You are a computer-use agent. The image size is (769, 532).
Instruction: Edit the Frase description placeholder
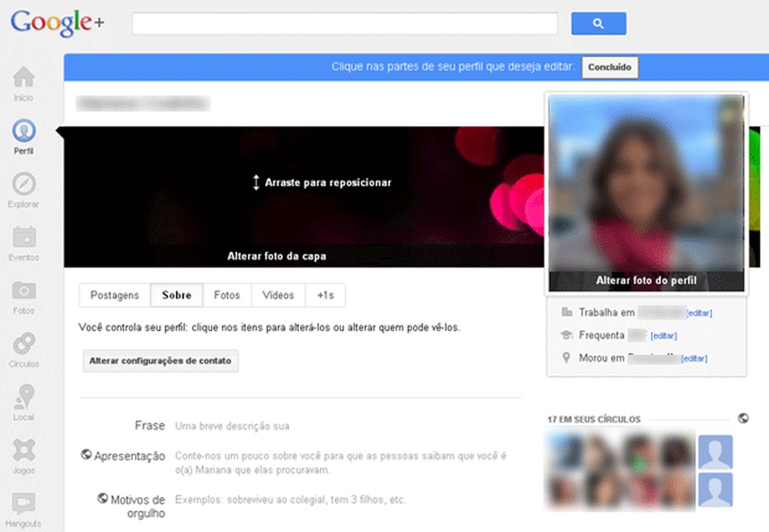coord(232,426)
